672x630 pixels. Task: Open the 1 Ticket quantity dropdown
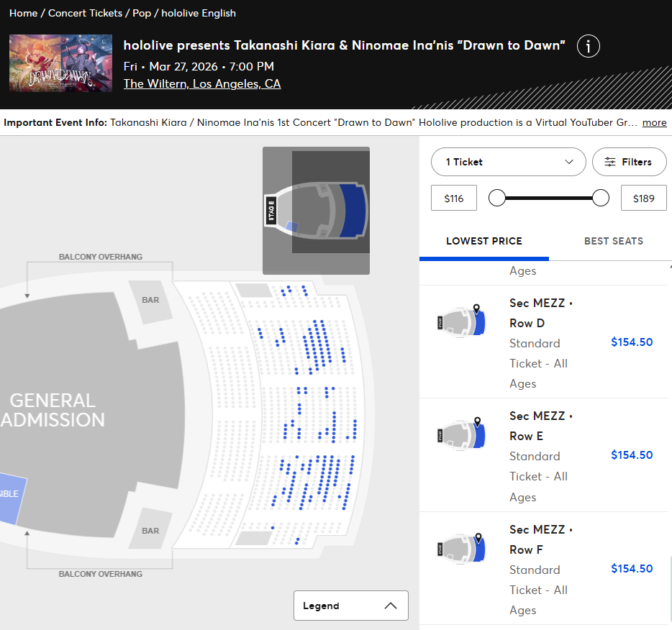click(x=508, y=162)
